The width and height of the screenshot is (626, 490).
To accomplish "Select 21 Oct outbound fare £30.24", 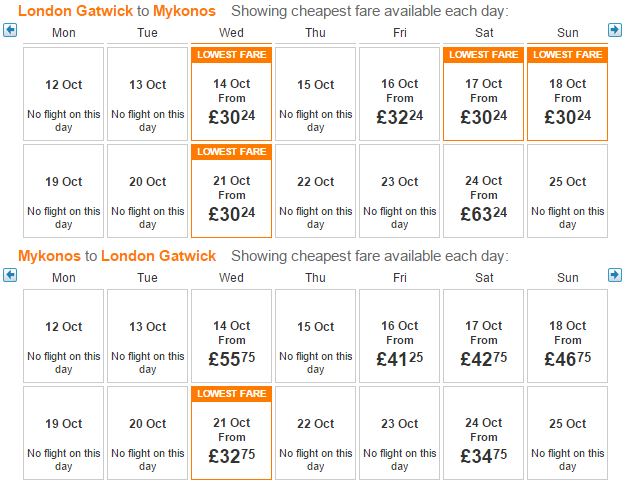I will (232, 191).
